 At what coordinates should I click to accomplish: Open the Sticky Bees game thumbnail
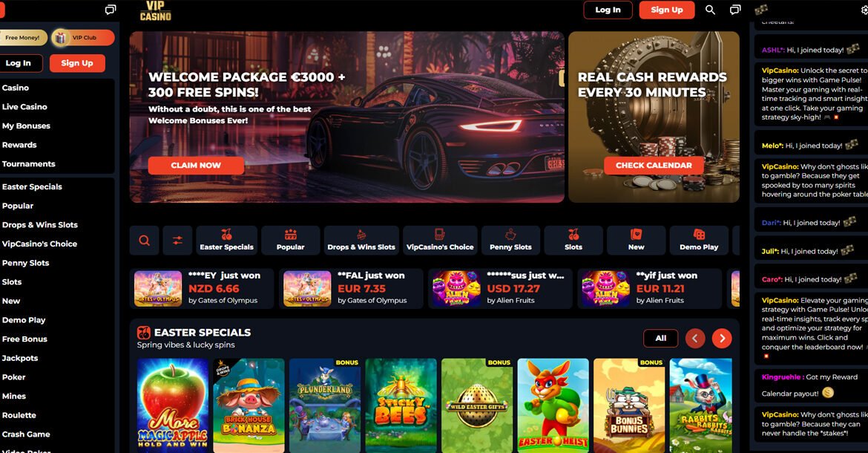[x=401, y=405]
